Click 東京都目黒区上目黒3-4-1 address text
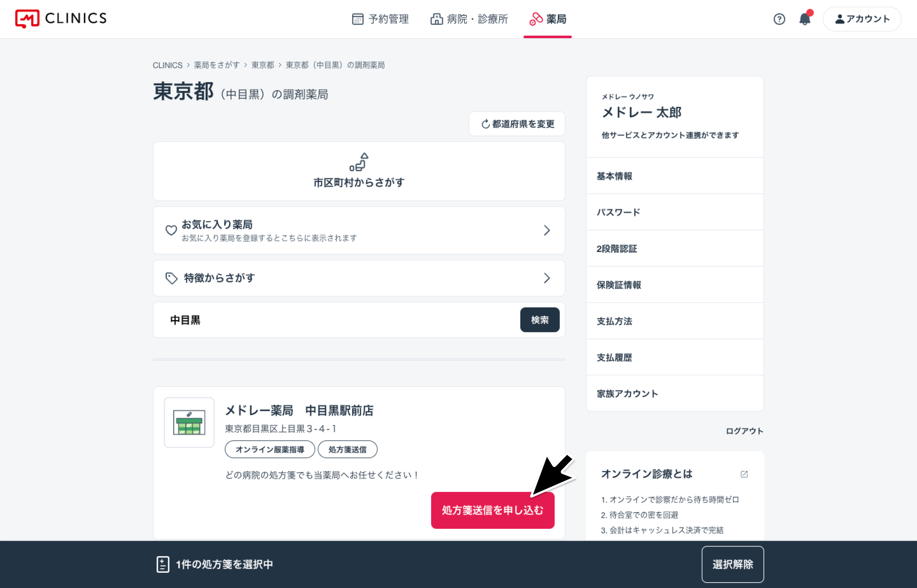 point(281,429)
